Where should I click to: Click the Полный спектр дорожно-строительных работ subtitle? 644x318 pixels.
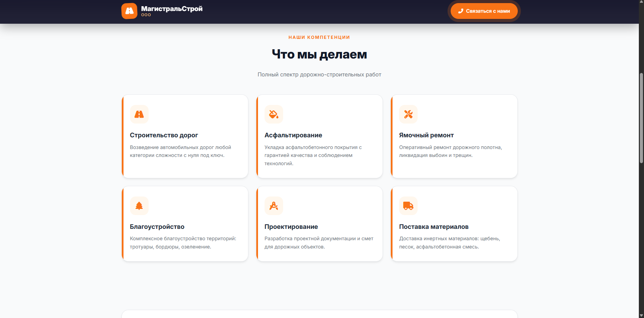(x=319, y=75)
